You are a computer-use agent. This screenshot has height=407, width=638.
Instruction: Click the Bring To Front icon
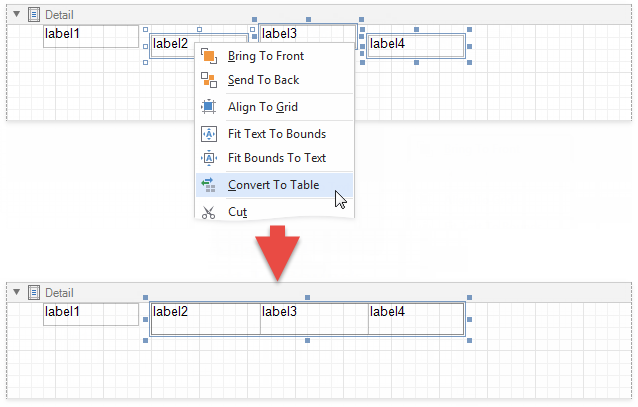pyautogui.click(x=209, y=56)
